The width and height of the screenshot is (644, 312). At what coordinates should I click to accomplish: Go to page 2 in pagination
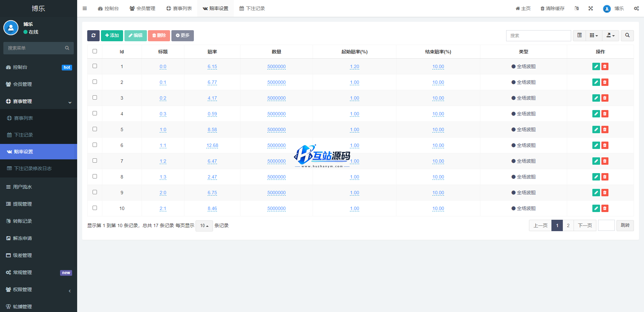tap(568, 225)
